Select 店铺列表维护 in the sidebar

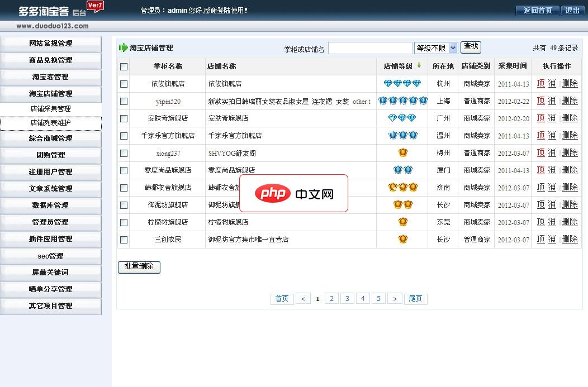point(51,123)
